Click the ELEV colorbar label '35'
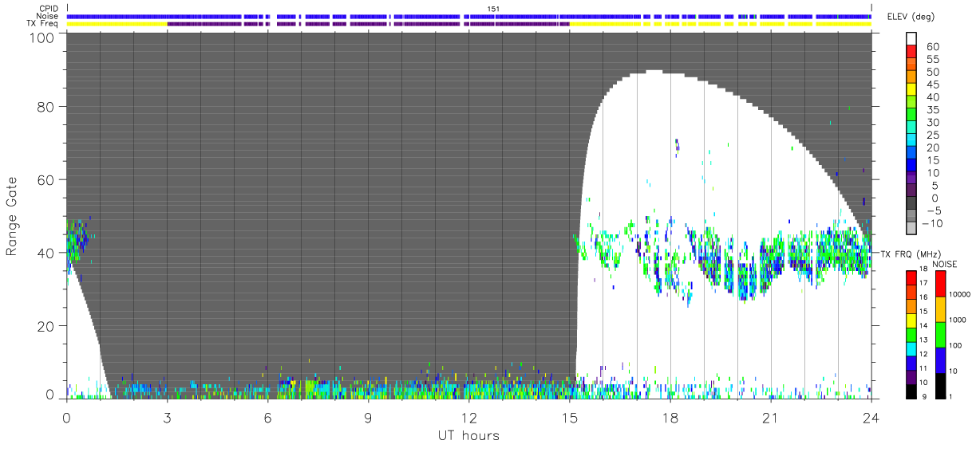The height and width of the screenshot is (452, 980). point(933,110)
